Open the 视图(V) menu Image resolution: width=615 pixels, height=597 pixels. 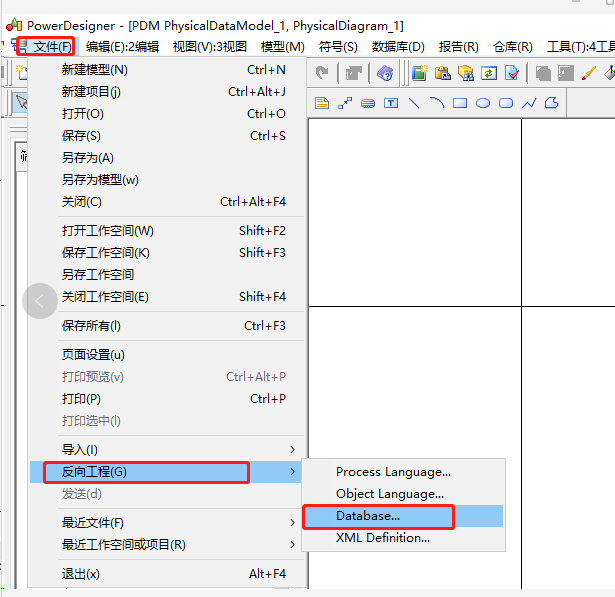point(210,47)
